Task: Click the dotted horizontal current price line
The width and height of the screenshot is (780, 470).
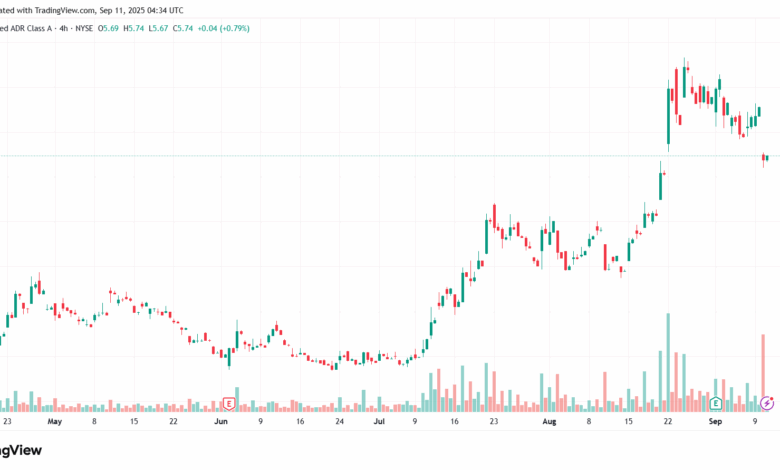Action: (x=400, y=156)
